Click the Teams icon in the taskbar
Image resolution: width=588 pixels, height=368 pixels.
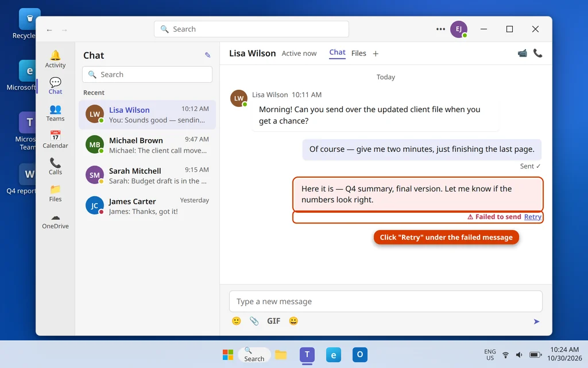(307, 354)
